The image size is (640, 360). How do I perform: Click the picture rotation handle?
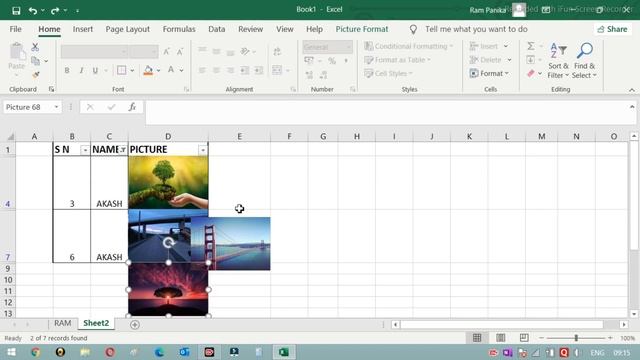[169, 243]
